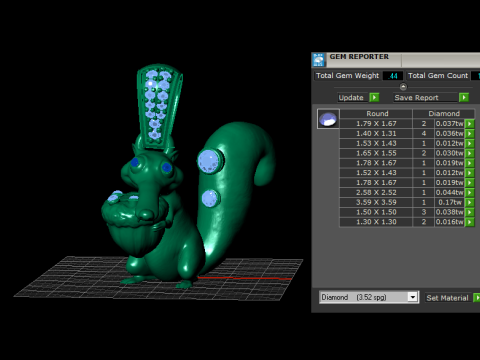Click the 0.030tw weight cell
Screen dimensions: 480x360
[449, 153]
